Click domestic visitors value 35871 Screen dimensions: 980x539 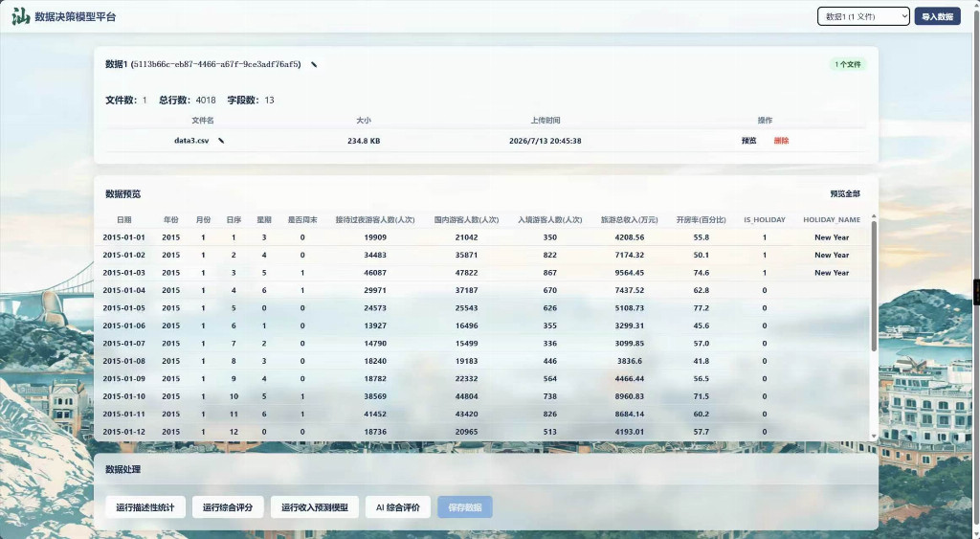click(466, 255)
